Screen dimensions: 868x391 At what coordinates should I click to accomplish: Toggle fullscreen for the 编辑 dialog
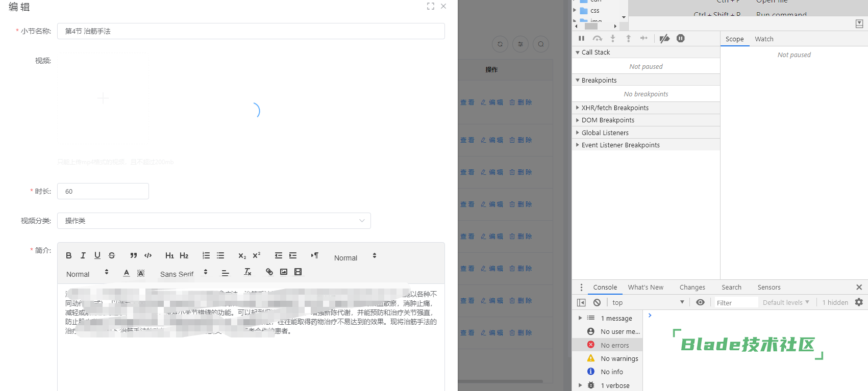coord(431,6)
